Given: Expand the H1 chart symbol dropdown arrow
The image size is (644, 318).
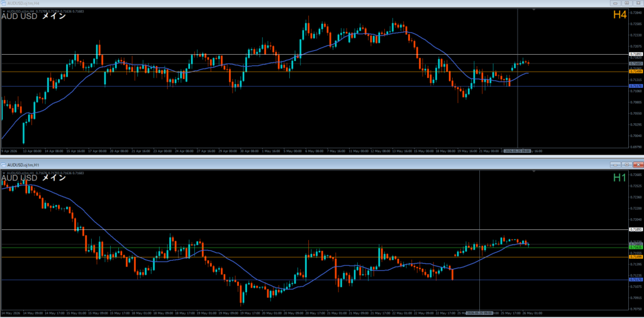Looking at the screenshot, I should coord(4,173).
